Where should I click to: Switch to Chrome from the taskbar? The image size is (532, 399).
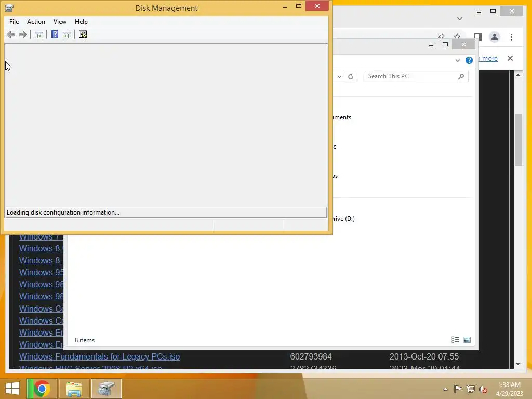pyautogui.click(x=42, y=389)
